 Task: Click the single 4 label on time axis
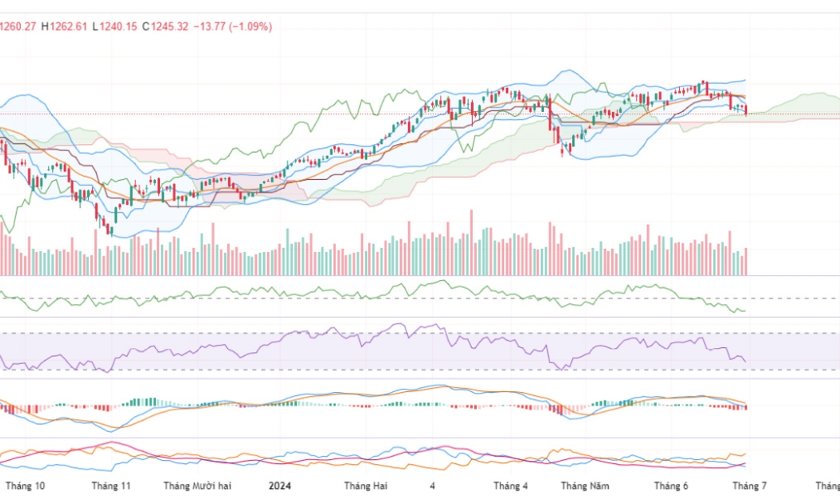(x=432, y=486)
